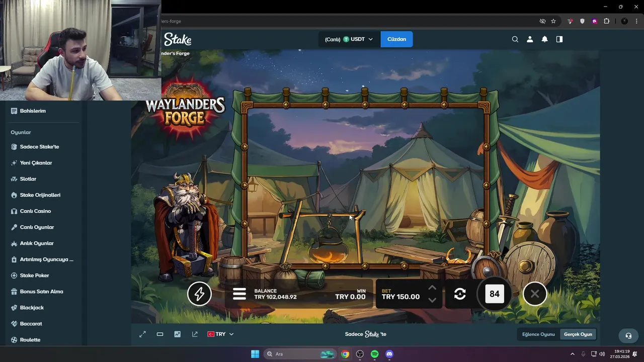Open the TRY currency dropdown
Viewport: 644px width, 362px height.
coord(220,334)
